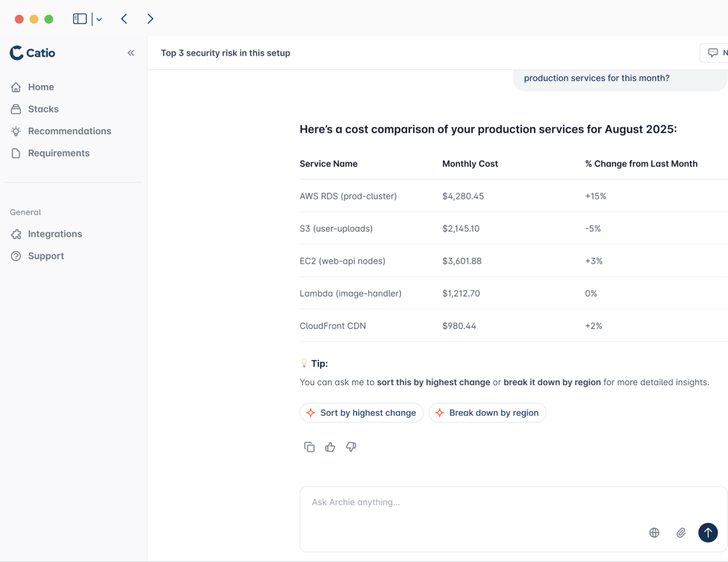Give the response a thumbs up
728x562 pixels.
(330, 447)
